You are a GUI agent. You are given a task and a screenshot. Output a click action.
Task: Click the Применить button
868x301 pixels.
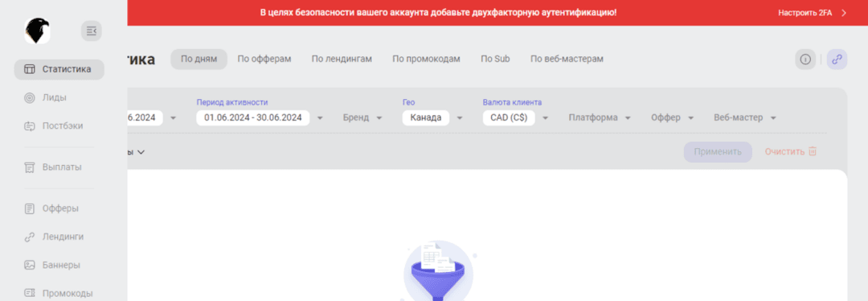[x=718, y=151]
